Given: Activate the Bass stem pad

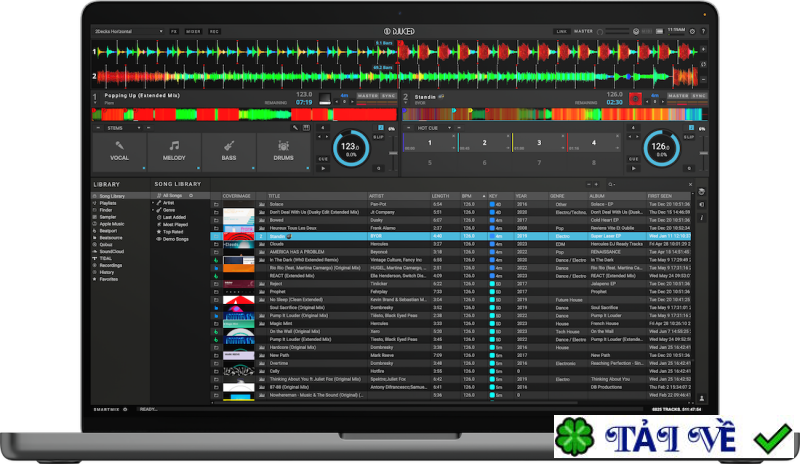Looking at the screenshot, I should [x=229, y=151].
